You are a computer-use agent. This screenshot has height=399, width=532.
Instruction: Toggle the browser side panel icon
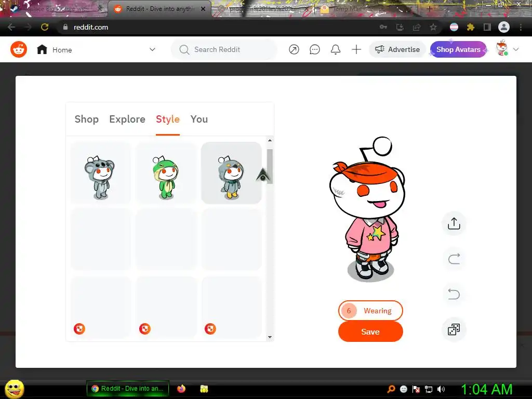point(487,27)
